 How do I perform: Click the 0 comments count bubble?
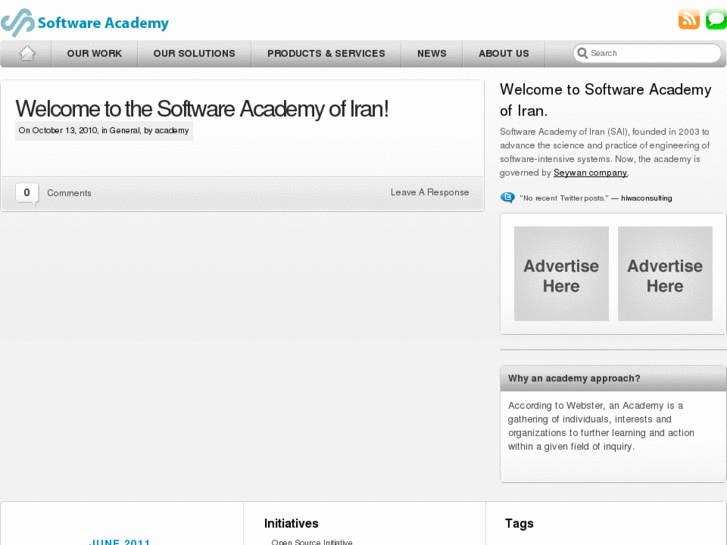pyautogui.click(x=27, y=193)
